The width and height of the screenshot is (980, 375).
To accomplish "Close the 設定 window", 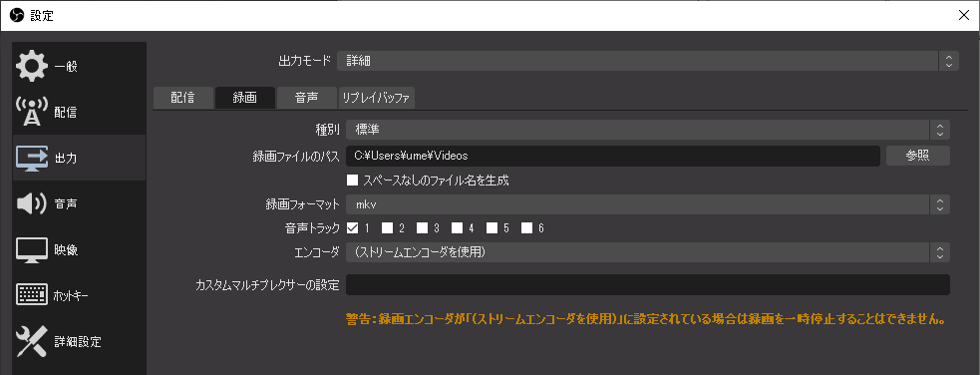I will (x=964, y=16).
